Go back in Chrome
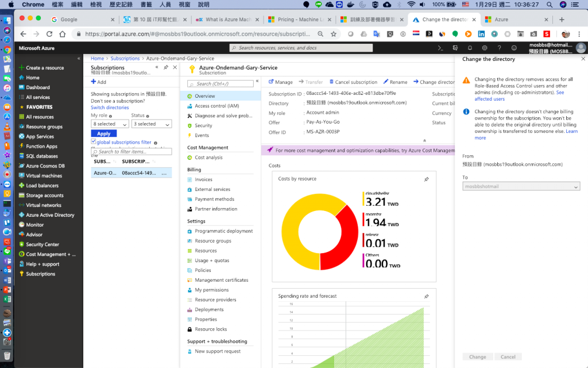Screen dimensions: 588x368 pyautogui.click(x=23, y=34)
